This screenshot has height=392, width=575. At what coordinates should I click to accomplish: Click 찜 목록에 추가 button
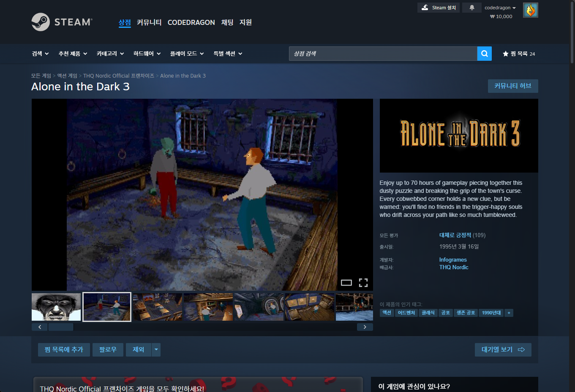64,349
